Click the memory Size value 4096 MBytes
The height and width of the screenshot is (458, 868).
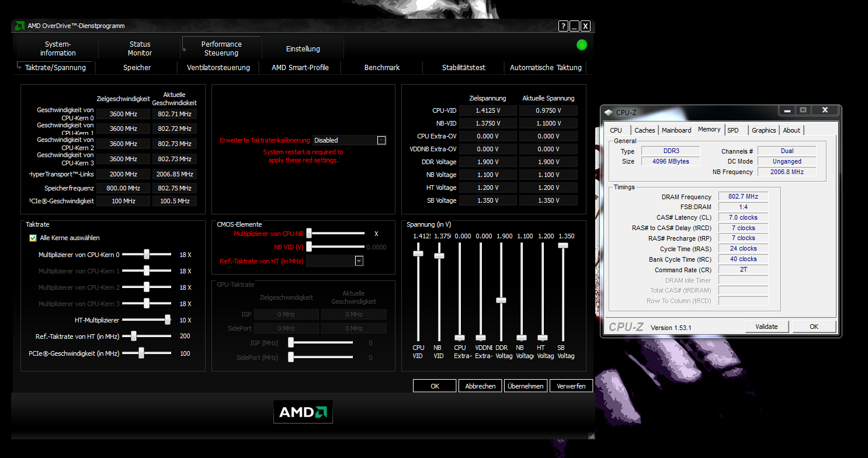click(x=671, y=161)
